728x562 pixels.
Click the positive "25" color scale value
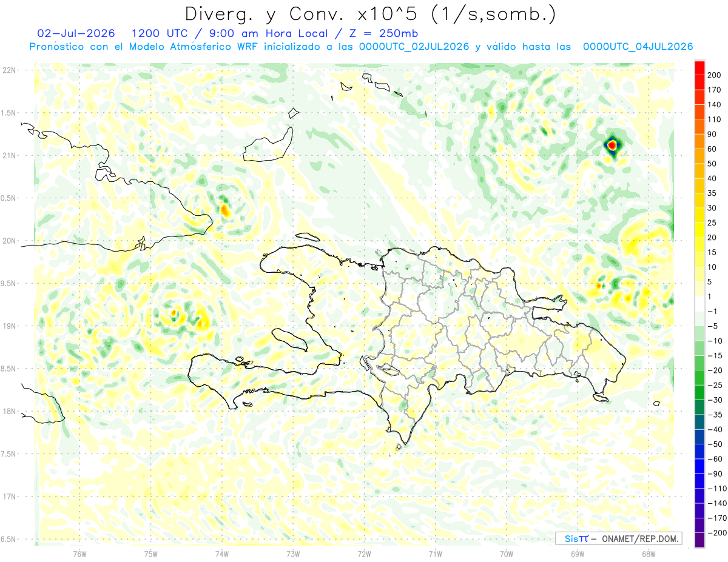coord(713,223)
